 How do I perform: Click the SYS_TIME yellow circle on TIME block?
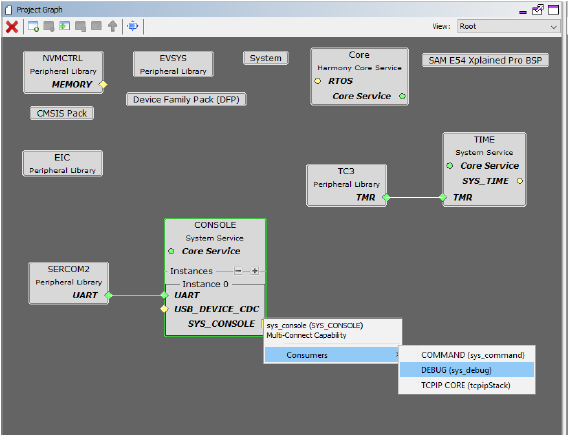[520, 181]
